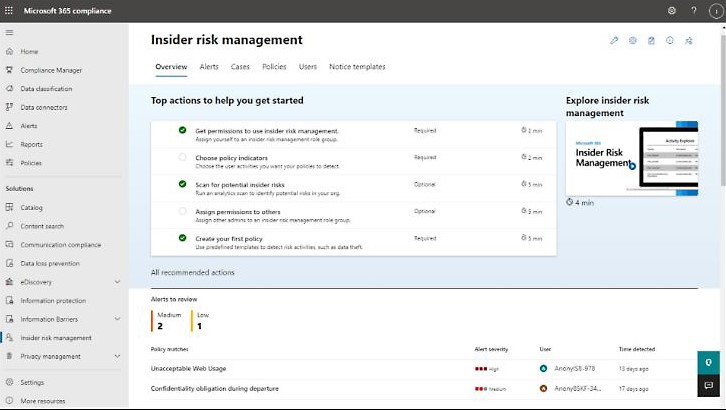This screenshot has height=410, width=726.
Task: Open More resources in sidebar
Action: click(x=43, y=401)
